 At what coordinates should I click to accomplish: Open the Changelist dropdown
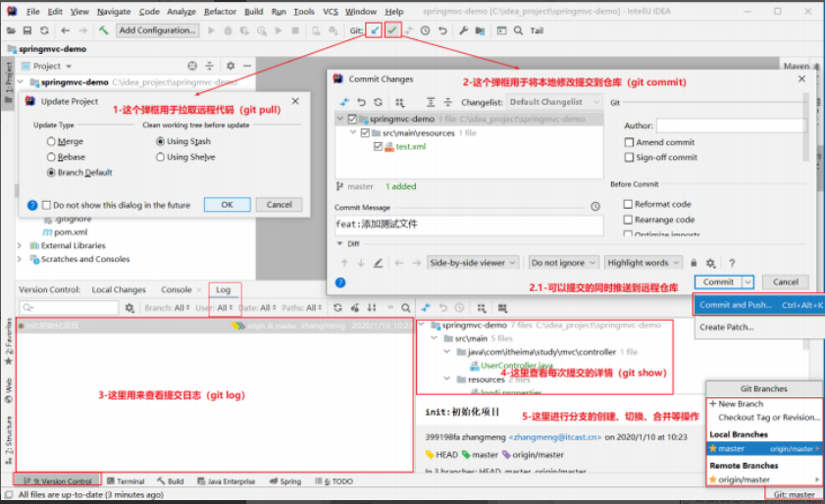(554, 102)
